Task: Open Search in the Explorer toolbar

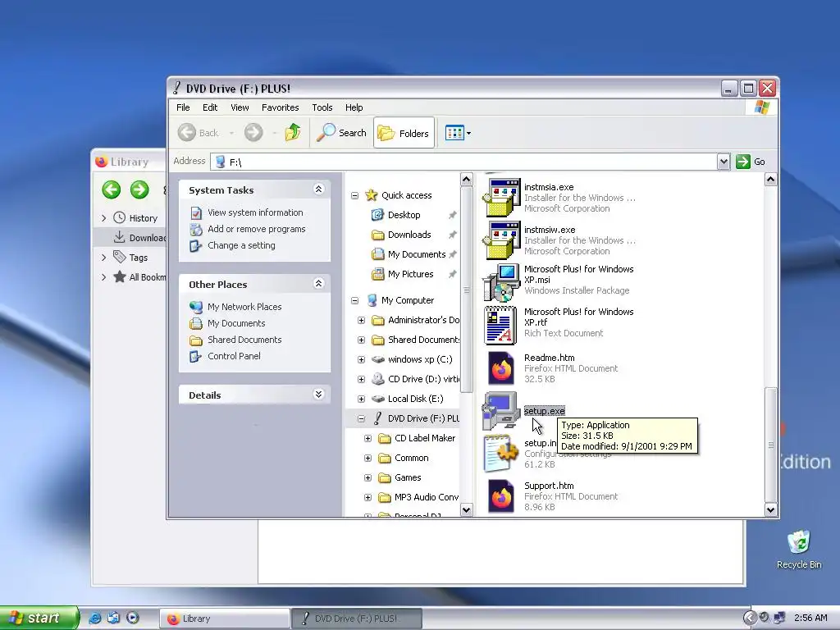Action: tap(341, 133)
